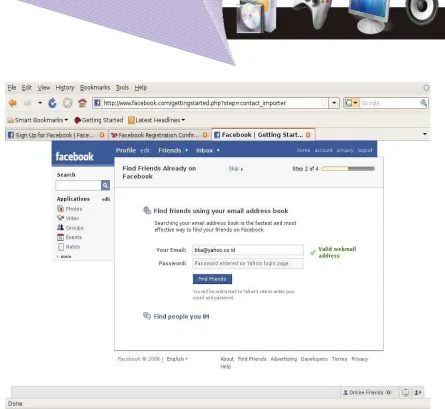445x409 pixels.
Task: Click the Find Friends button
Action: pos(212,279)
